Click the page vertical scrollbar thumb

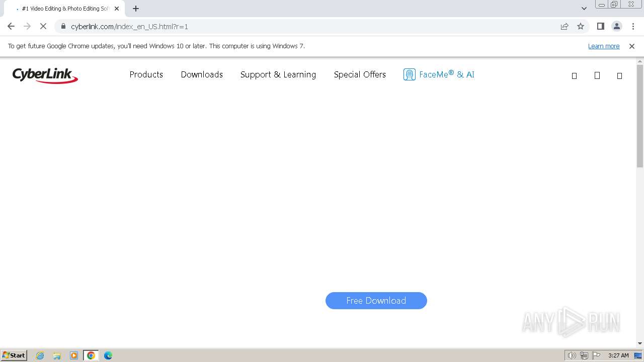click(x=640, y=116)
